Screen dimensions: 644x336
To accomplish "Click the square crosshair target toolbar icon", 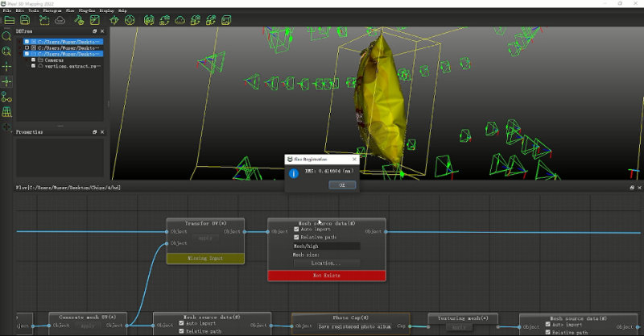I will (114, 19).
